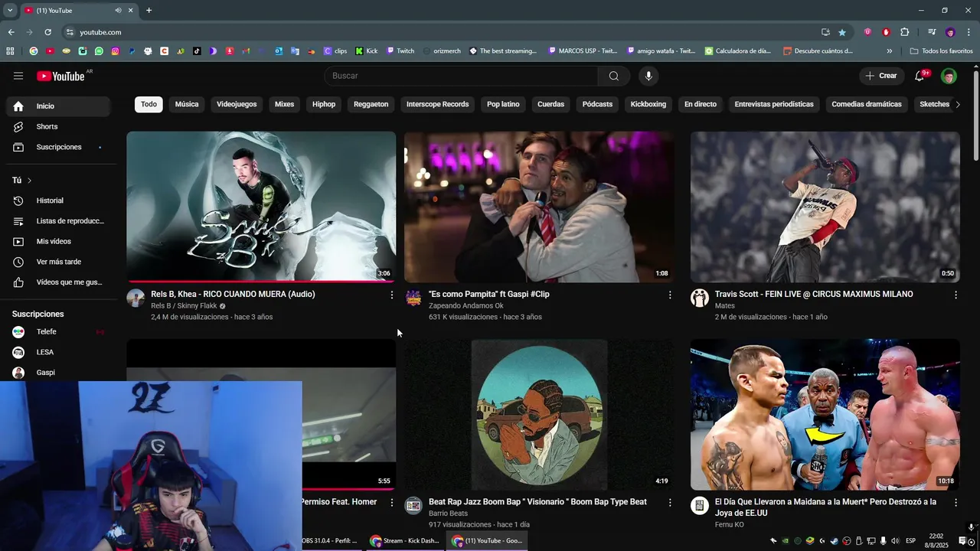
Task: Select the Pódcasts chip
Action: pos(597,104)
